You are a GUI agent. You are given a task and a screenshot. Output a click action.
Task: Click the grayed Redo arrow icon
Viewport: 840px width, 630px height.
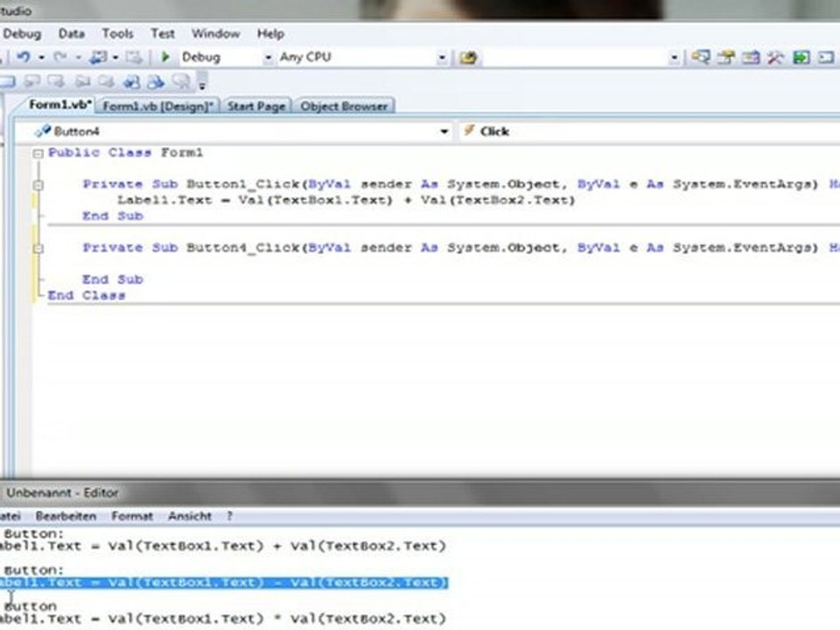click(60, 57)
